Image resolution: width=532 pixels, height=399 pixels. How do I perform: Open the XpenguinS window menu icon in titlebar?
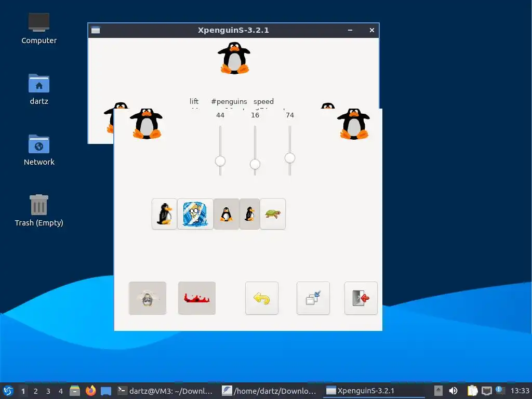[96, 30]
